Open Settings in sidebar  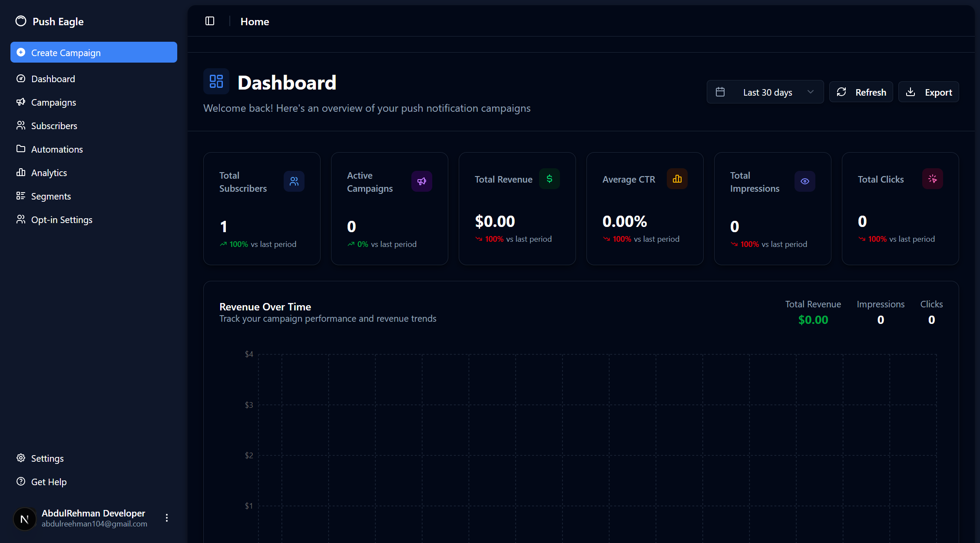click(x=94, y=458)
